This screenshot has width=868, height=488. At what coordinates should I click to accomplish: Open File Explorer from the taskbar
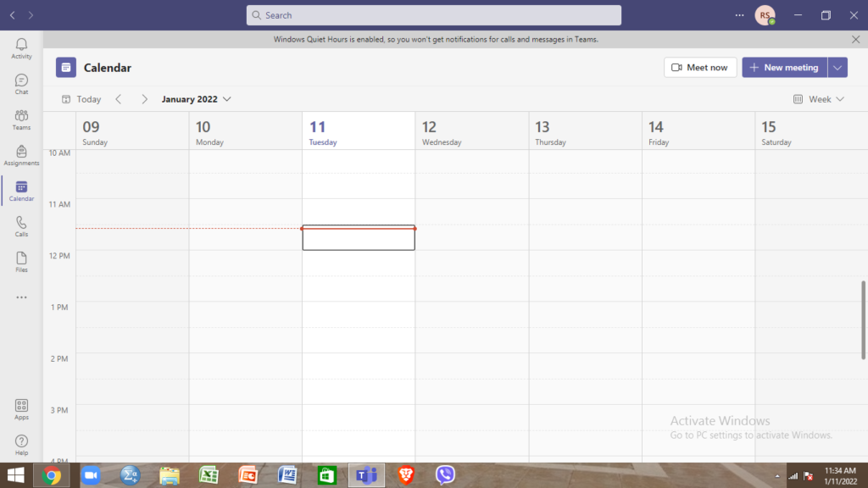(x=170, y=475)
